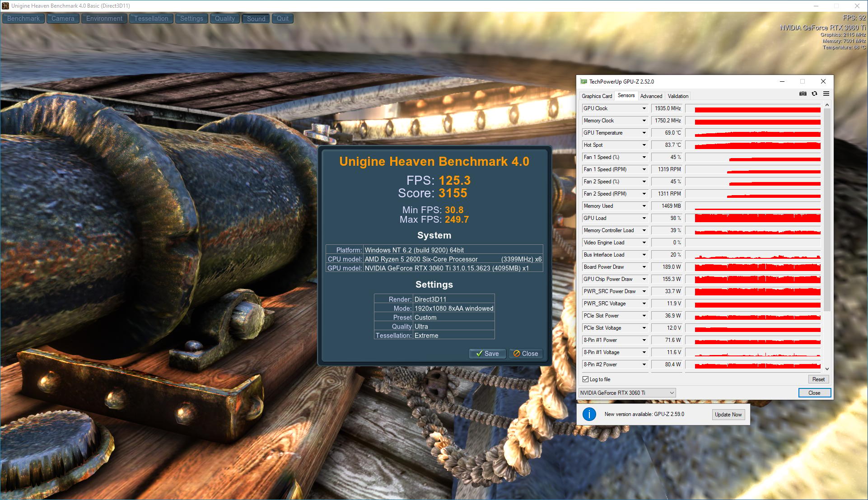Expand the PCIe Slot Voltage dropdown
The width and height of the screenshot is (868, 500).
(x=644, y=328)
